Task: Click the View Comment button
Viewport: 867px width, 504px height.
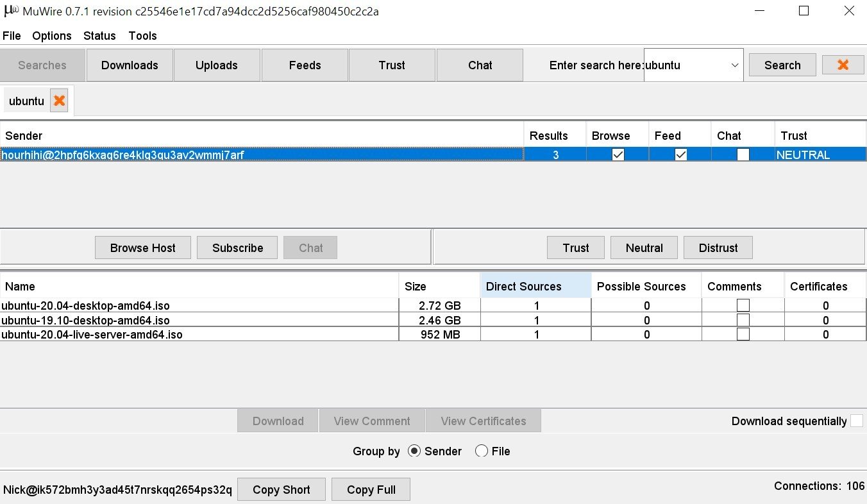Action: click(x=372, y=421)
